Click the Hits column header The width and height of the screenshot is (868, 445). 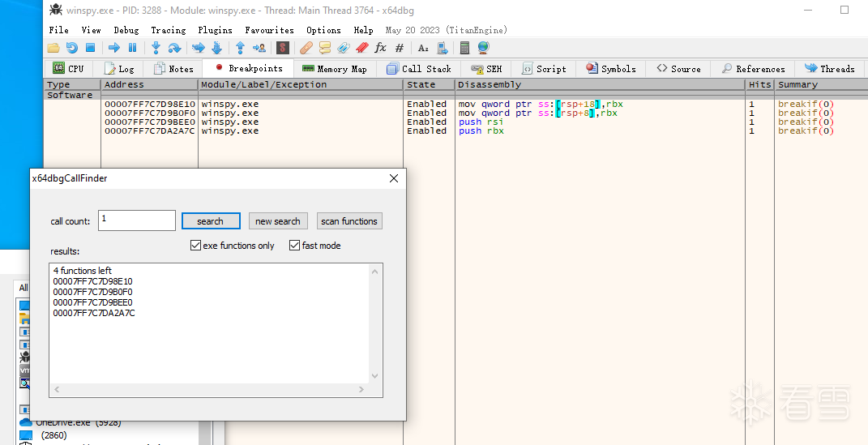pos(759,84)
